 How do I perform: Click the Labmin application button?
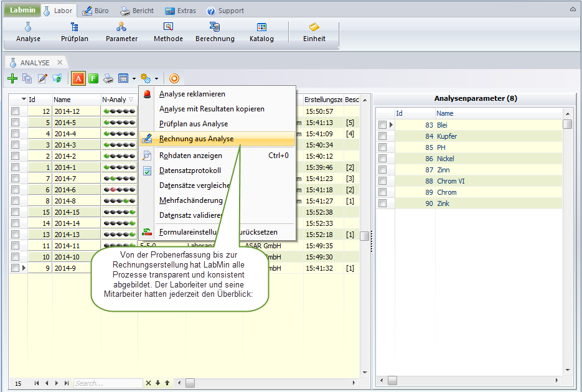[x=22, y=10]
